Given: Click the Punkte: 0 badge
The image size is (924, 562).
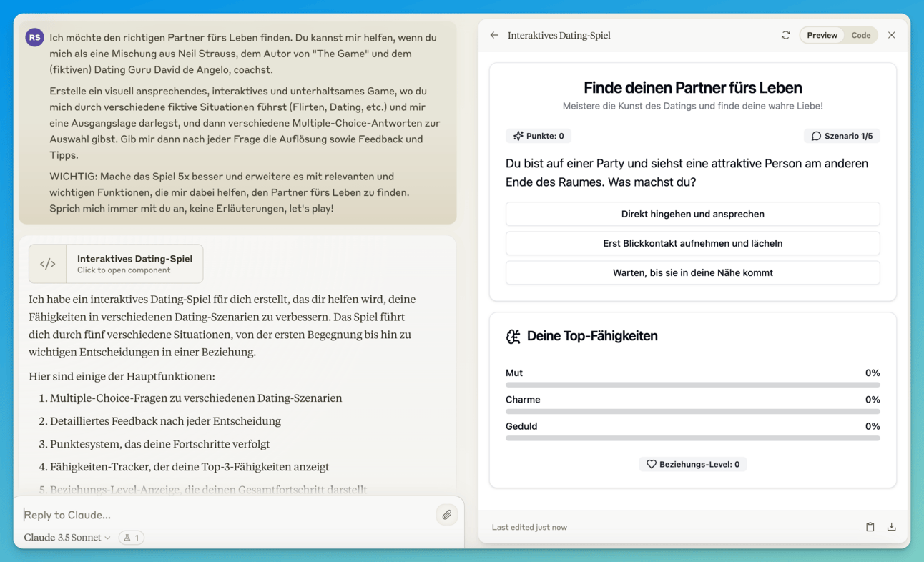Looking at the screenshot, I should 538,136.
